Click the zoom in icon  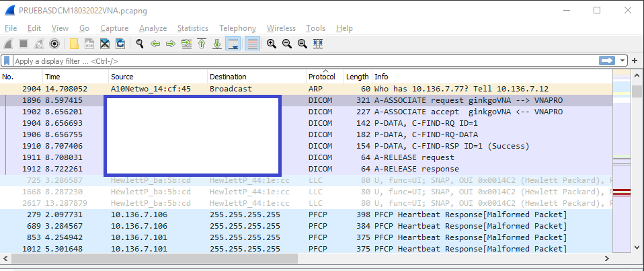pos(272,44)
